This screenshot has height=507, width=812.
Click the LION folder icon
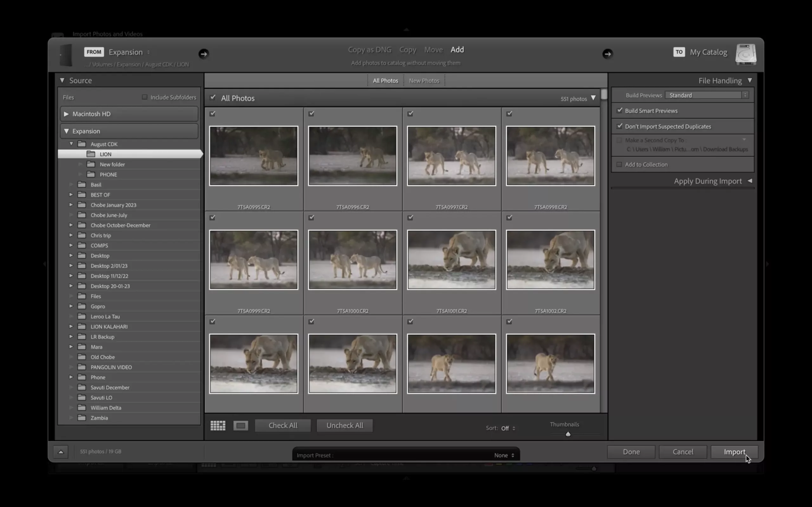click(91, 154)
